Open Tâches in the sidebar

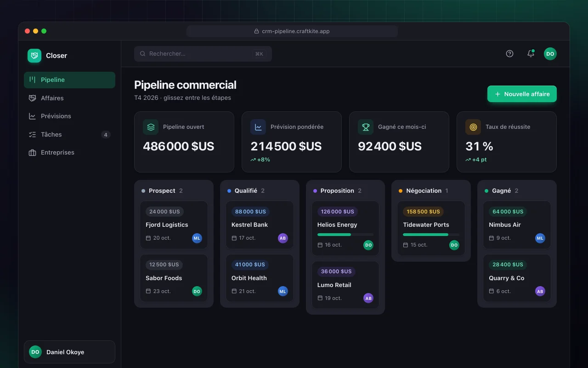coord(69,134)
